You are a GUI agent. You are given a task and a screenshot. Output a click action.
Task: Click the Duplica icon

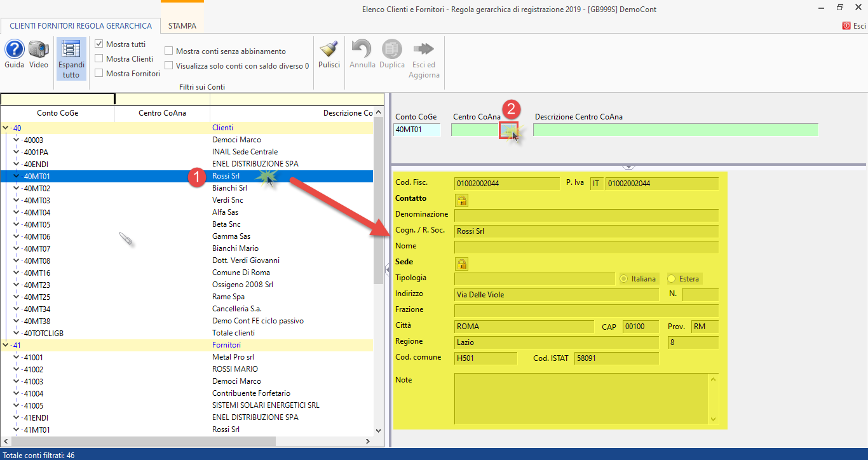392,50
